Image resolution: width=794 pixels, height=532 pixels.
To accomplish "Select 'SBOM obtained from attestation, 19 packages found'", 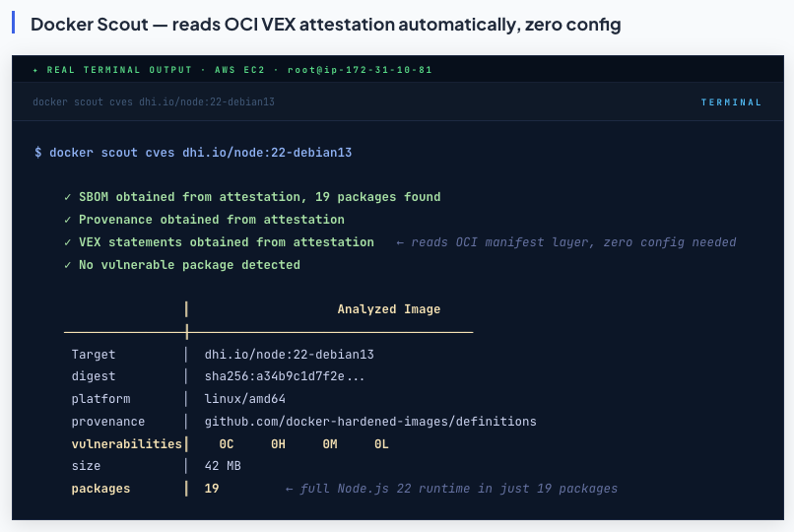I will pos(259,197).
